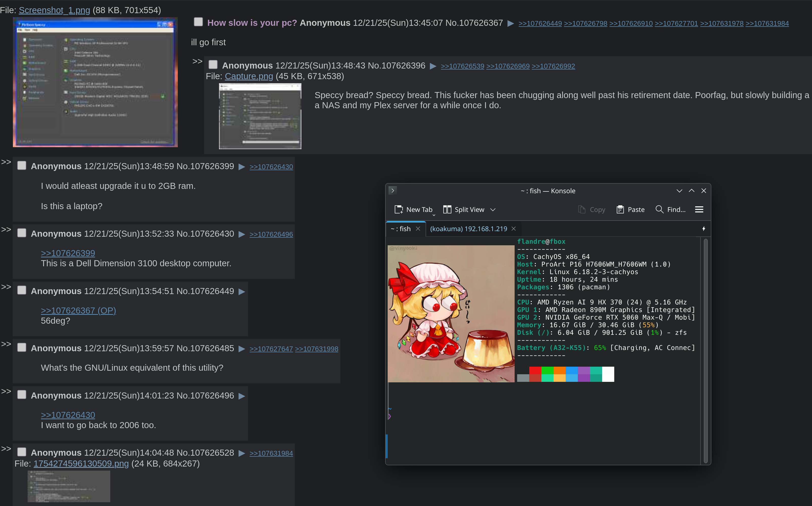Image resolution: width=812 pixels, height=506 pixels.
Task: Click the Split View icon
Action: [x=447, y=209]
